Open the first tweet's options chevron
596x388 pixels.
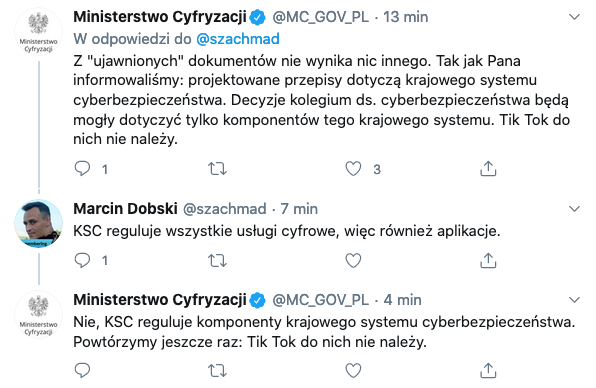tap(574, 17)
